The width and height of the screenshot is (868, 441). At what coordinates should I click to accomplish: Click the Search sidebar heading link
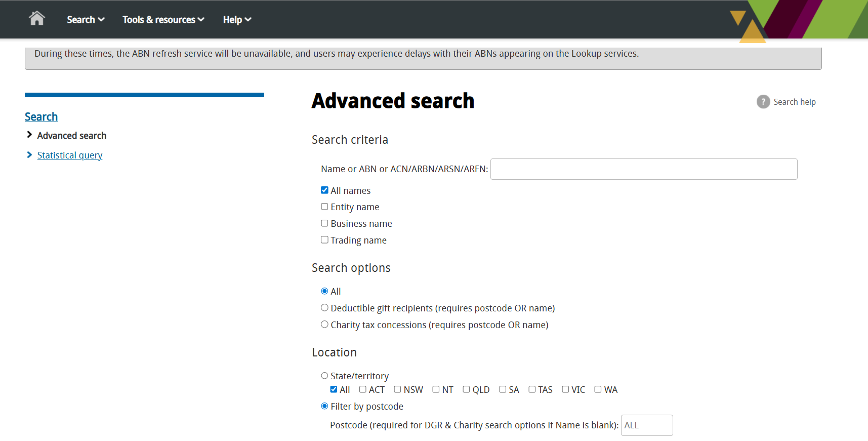[x=41, y=117]
